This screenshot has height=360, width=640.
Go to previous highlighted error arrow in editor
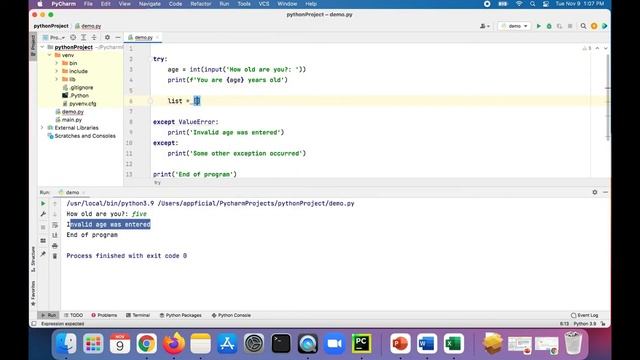tap(597, 48)
